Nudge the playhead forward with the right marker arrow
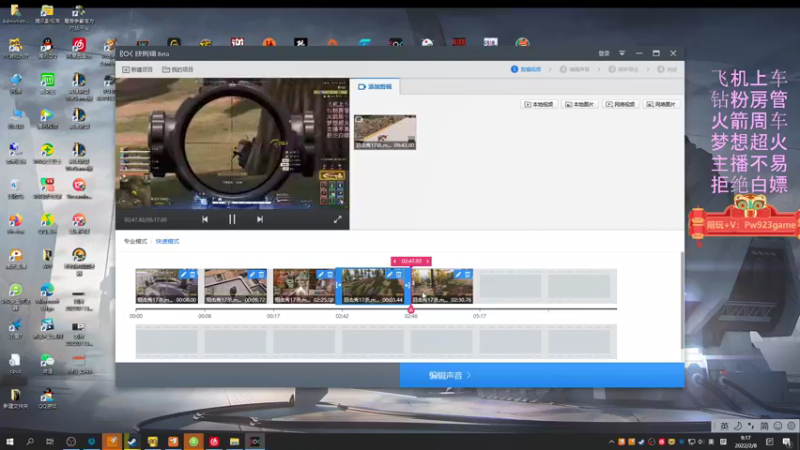800x450 pixels. [428, 261]
